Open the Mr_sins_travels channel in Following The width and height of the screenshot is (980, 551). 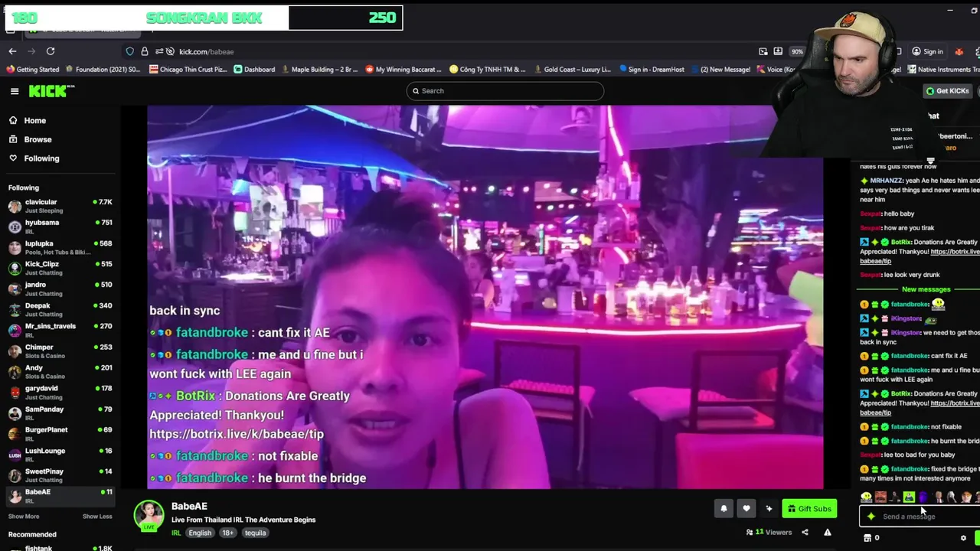(x=60, y=330)
